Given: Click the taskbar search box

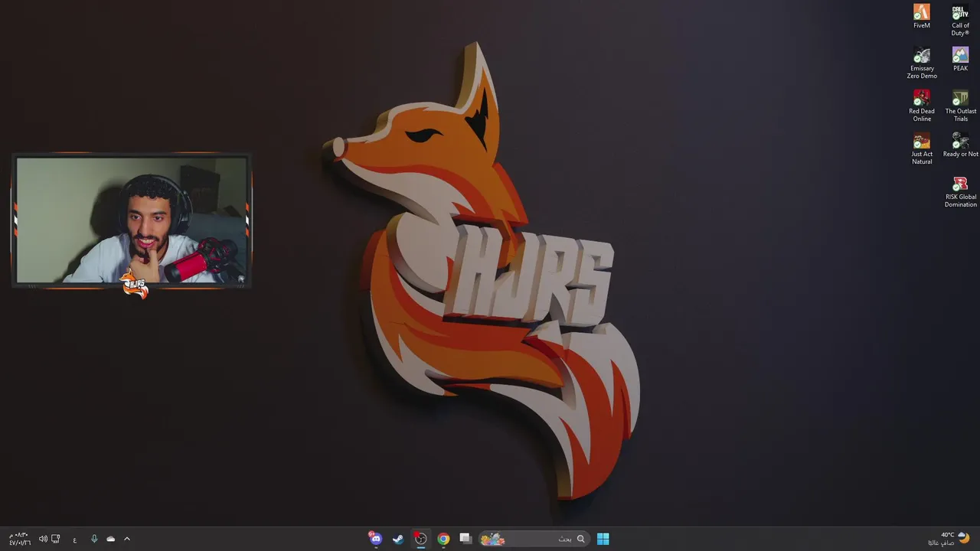Looking at the screenshot, I should click(534, 539).
